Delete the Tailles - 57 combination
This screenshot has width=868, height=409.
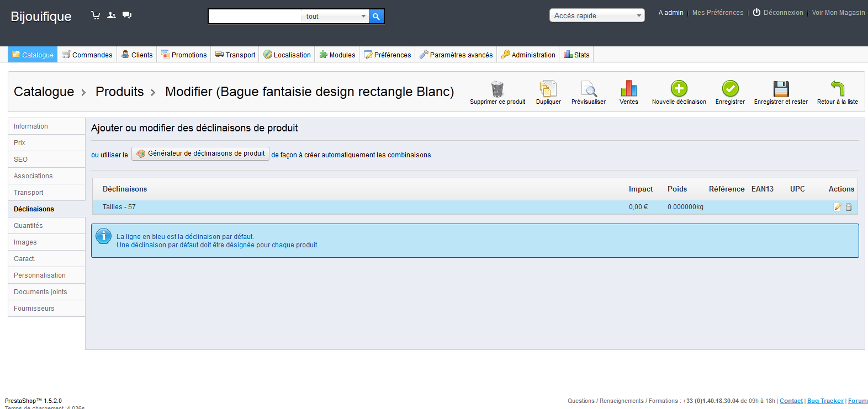pos(849,207)
